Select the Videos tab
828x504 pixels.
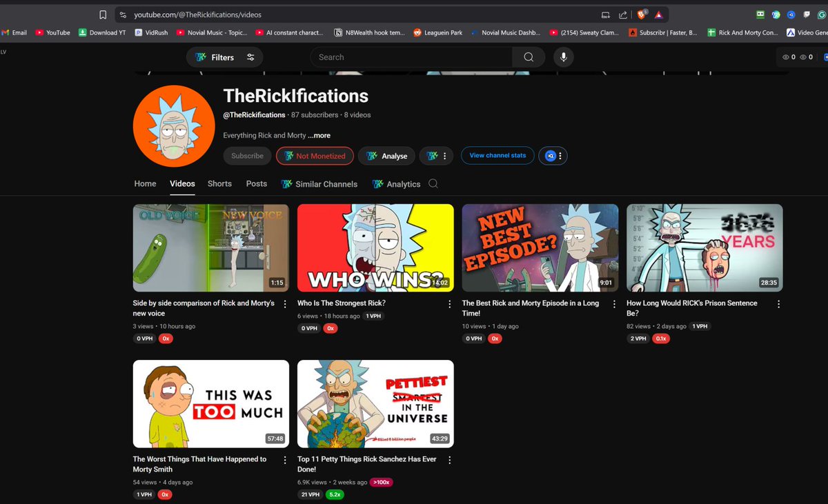pyautogui.click(x=182, y=183)
